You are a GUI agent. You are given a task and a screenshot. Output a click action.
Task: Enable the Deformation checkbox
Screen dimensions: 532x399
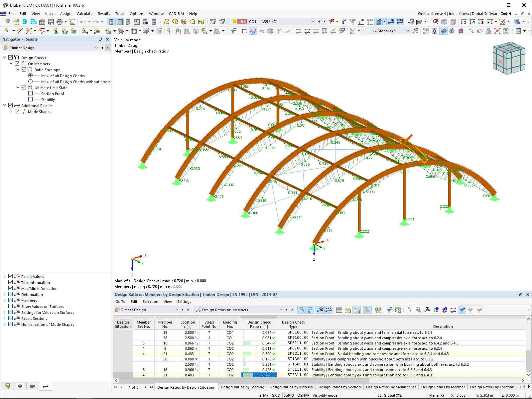pos(11,294)
